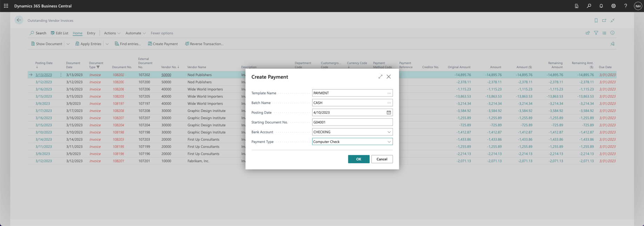Open posting date link 3/13/2023 first row
This screenshot has width=644, height=226.
[43, 75]
